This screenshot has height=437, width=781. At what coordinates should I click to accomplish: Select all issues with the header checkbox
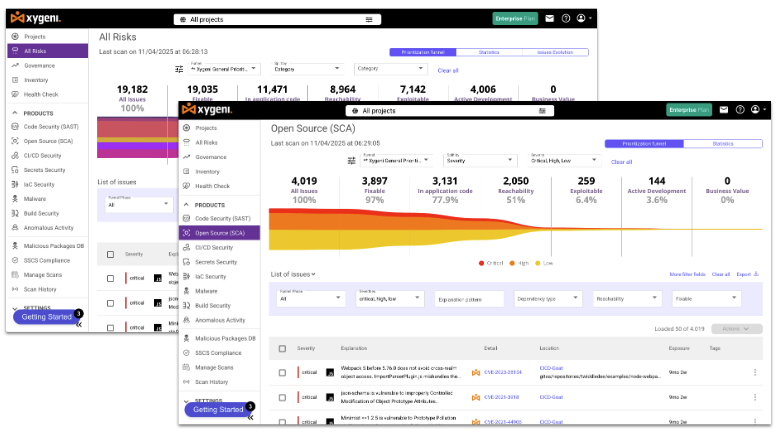point(282,349)
